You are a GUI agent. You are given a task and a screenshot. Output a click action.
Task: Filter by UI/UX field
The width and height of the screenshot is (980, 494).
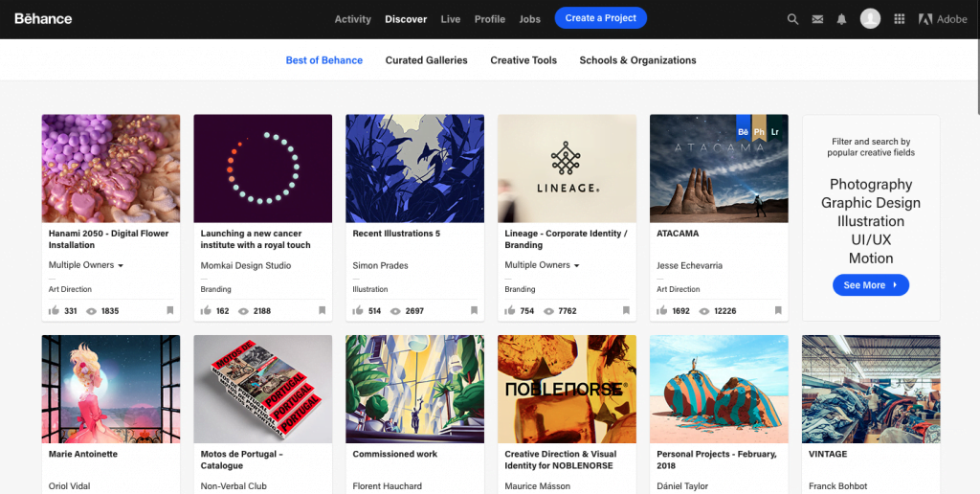871,239
